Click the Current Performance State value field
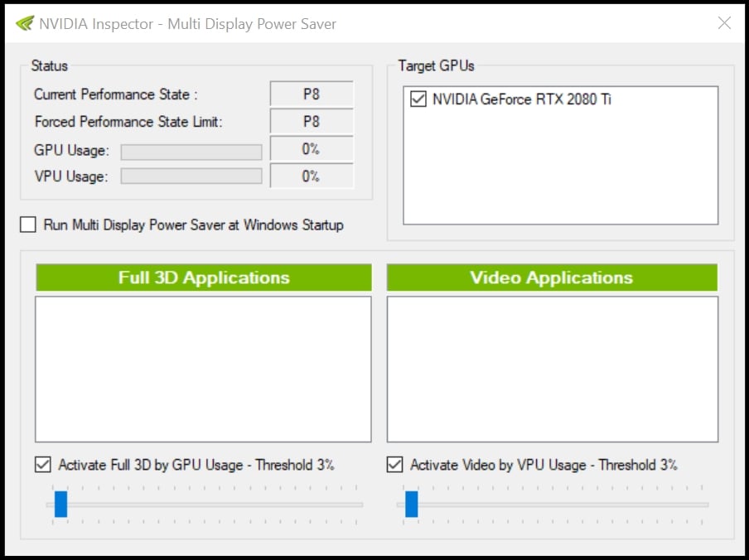Viewport: 749px width, 560px height. (x=312, y=94)
